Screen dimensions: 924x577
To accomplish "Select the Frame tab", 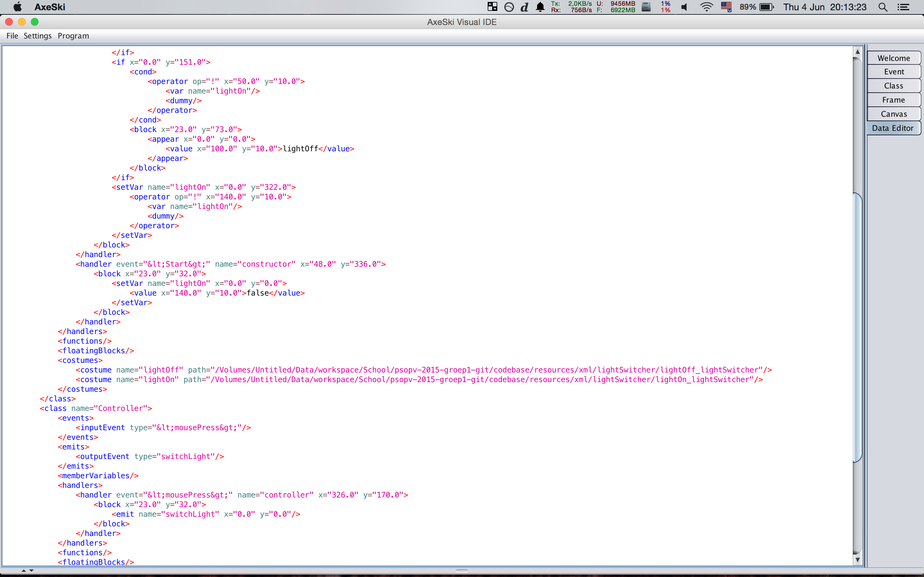I will [x=894, y=100].
